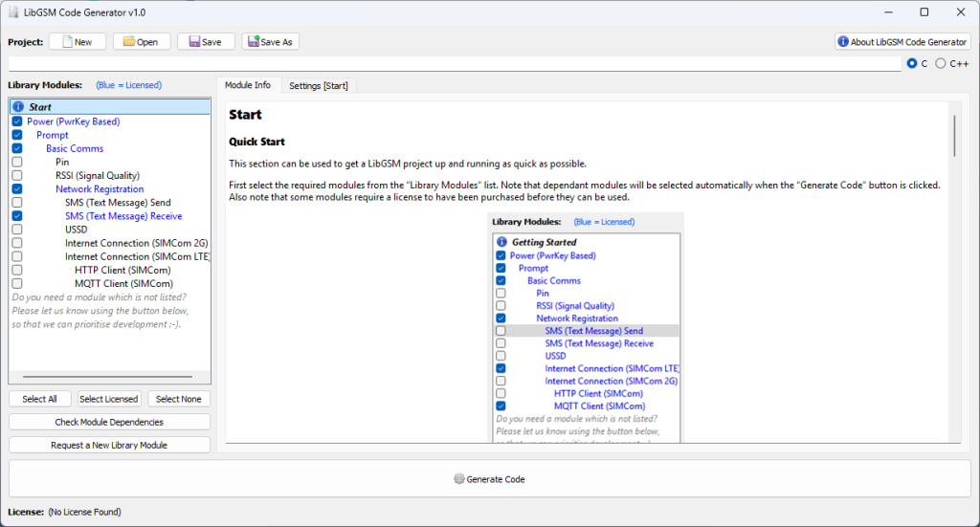The width and height of the screenshot is (980, 527).
Task: Check the HTTP Client (SIMCom) checkbox
Action: 17,270
